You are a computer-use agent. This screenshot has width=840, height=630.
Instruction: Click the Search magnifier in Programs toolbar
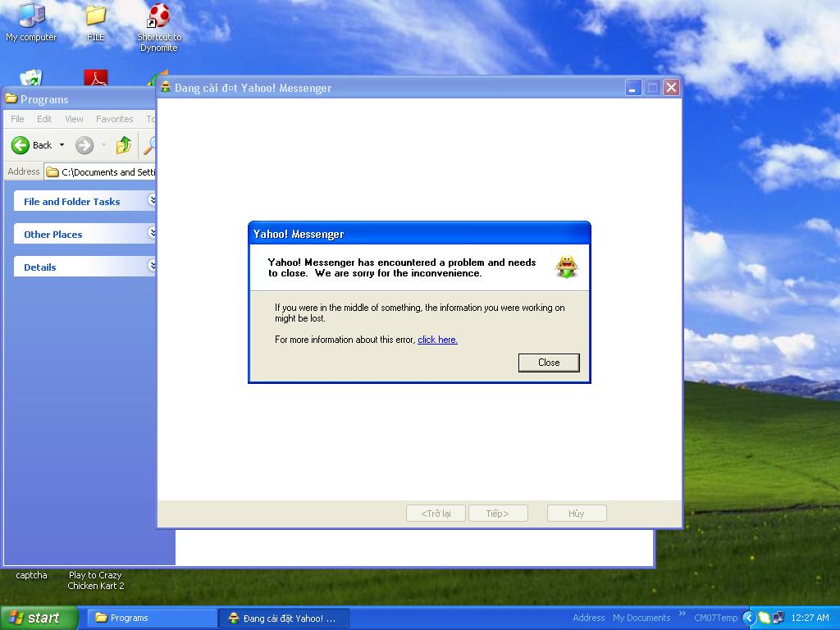[150, 145]
